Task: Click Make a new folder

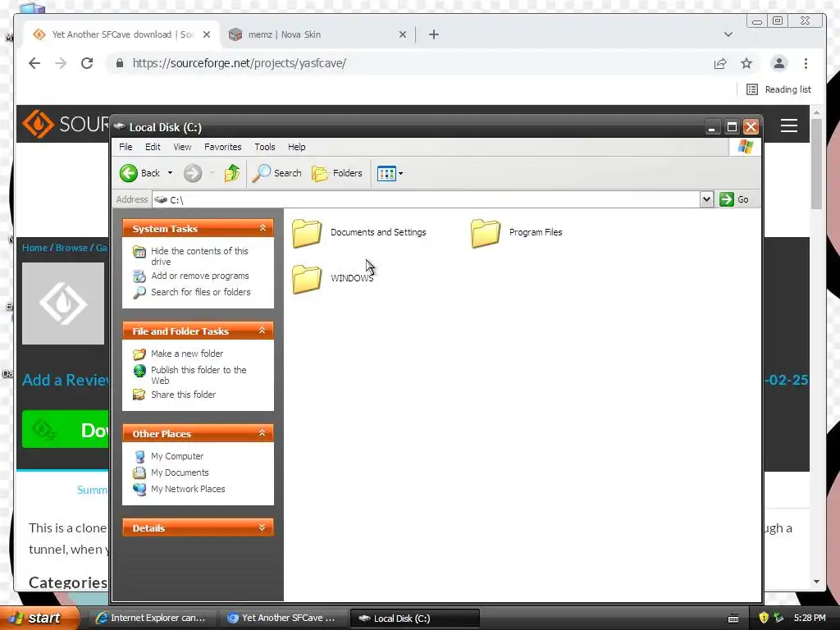Action: pyautogui.click(x=187, y=354)
